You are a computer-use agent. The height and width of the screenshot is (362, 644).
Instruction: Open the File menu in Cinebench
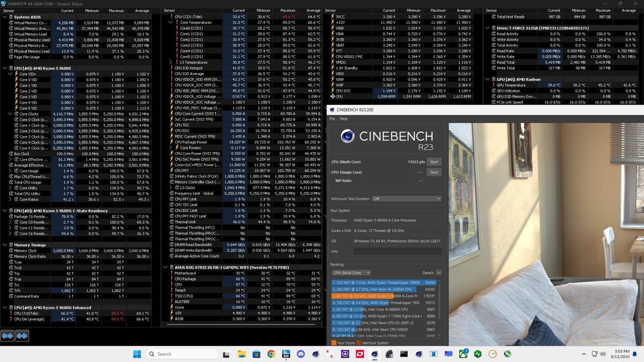tap(332, 119)
